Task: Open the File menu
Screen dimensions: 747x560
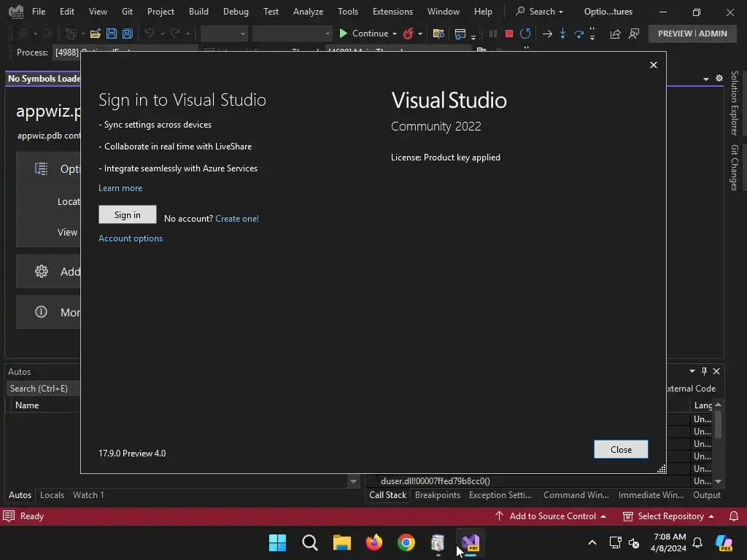Action: (x=39, y=12)
